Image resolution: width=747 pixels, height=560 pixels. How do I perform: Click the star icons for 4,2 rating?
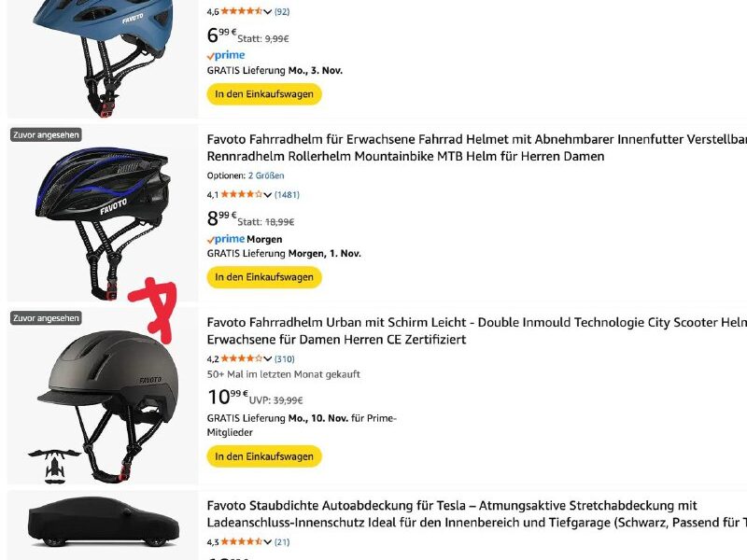click(x=242, y=358)
